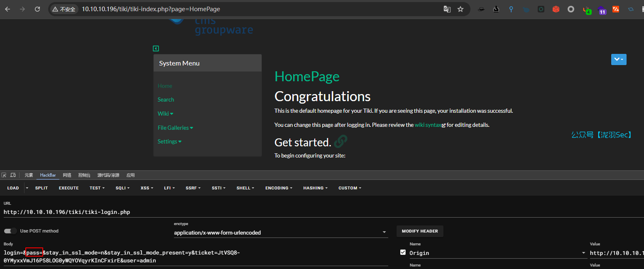Switch to the 网络 DevTools tab
The width and height of the screenshot is (644, 269).
click(67, 175)
